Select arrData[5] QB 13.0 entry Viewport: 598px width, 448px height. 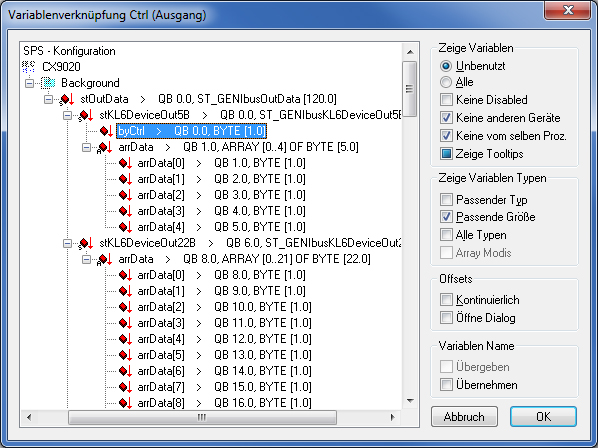coord(225,355)
